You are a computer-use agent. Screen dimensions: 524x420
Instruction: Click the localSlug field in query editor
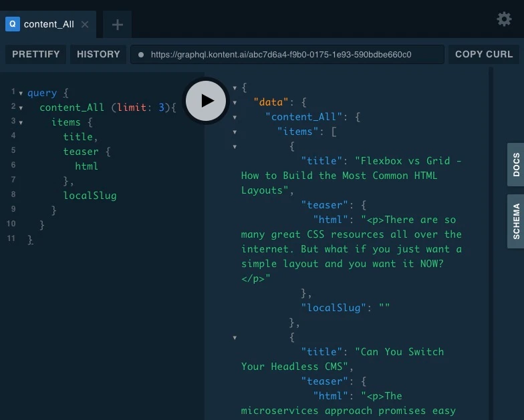click(x=90, y=196)
